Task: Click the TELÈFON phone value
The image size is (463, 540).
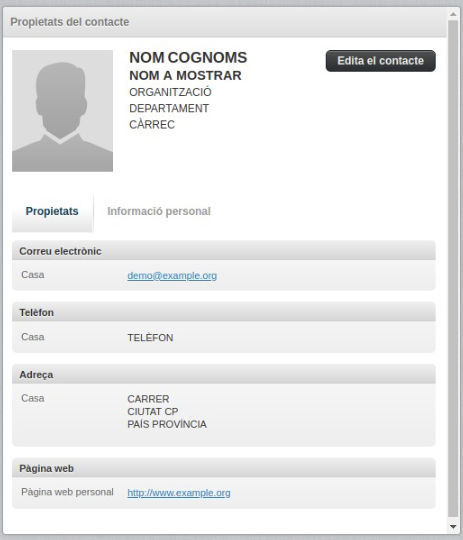Action: (150, 338)
